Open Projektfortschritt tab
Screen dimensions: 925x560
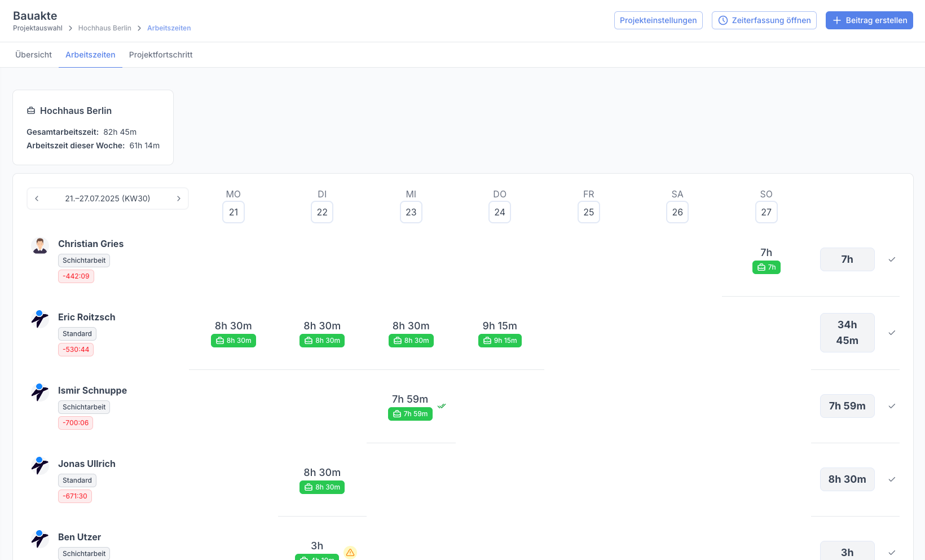point(161,55)
